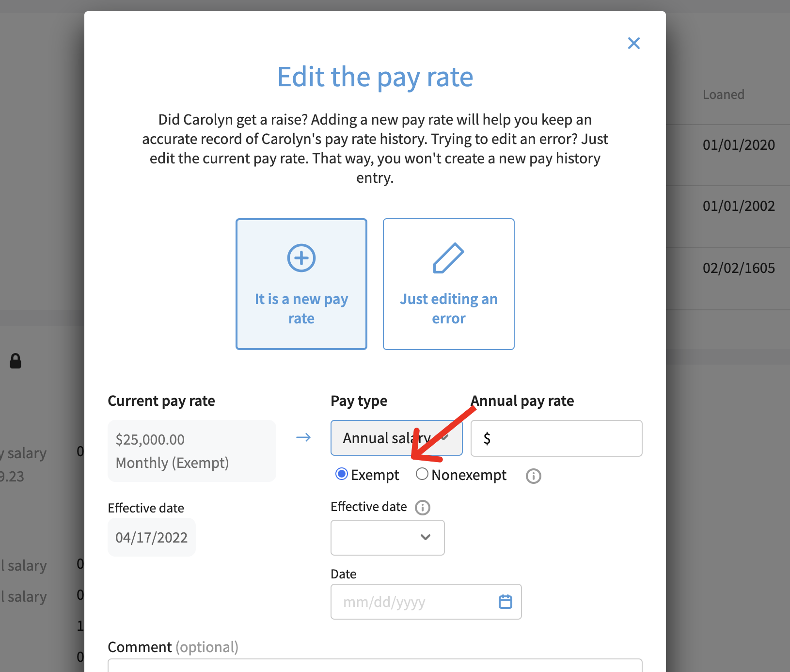Click the Nonexempt label text
This screenshot has width=790, height=672.
(469, 475)
